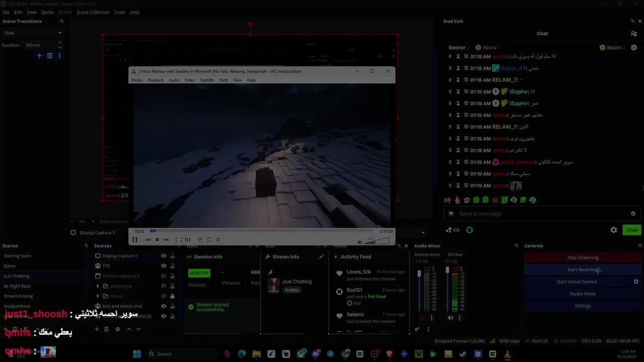Skip to next media in VLC

pos(166,240)
